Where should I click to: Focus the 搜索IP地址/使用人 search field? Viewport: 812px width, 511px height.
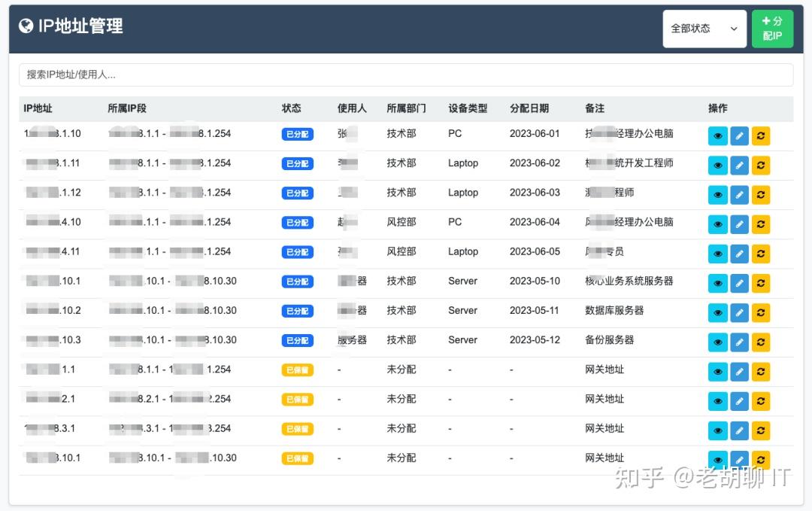[x=406, y=75]
